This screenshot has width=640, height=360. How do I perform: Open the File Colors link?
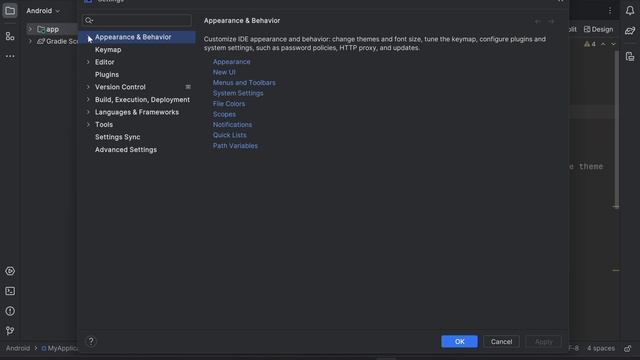tap(229, 104)
